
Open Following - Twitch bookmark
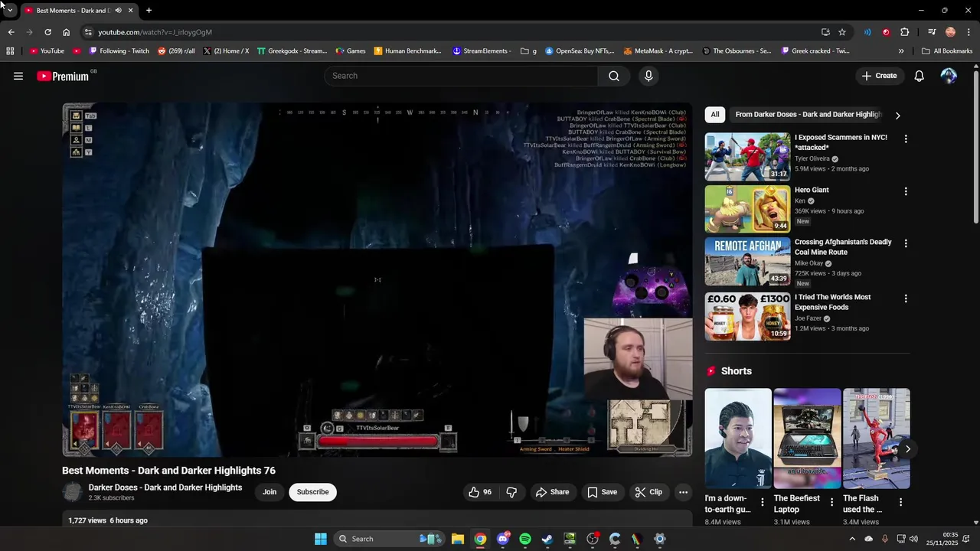(x=119, y=51)
